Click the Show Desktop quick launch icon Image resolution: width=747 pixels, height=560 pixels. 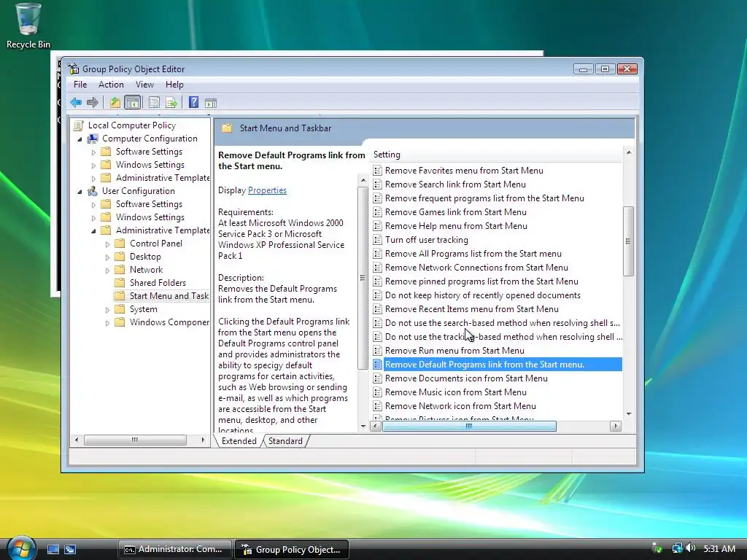coord(53,550)
